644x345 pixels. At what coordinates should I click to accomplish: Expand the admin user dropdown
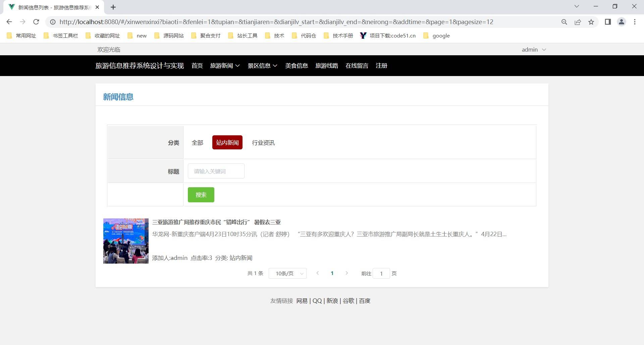pyautogui.click(x=534, y=50)
